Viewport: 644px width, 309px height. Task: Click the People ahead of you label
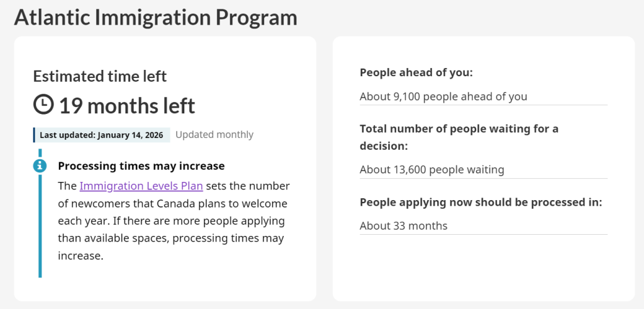tap(416, 73)
